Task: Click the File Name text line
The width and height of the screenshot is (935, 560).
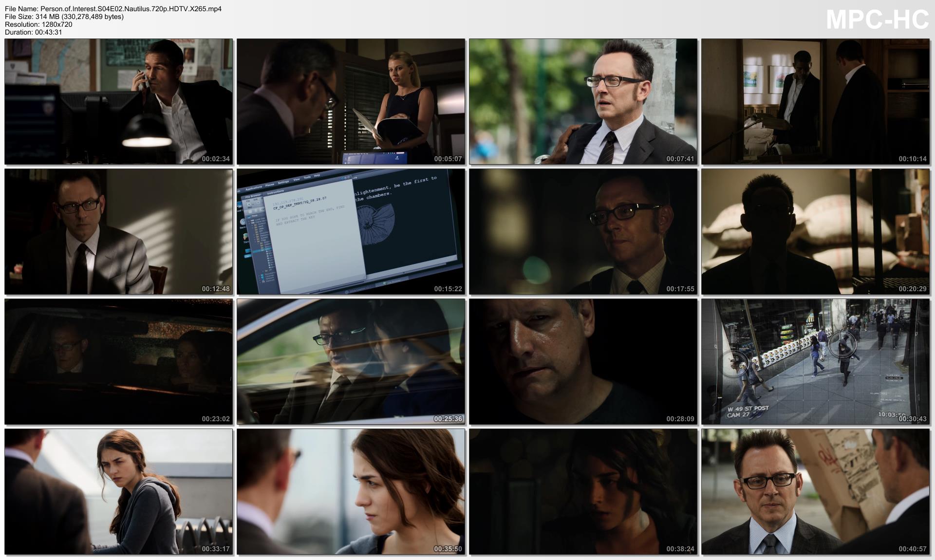Action: coord(113,9)
